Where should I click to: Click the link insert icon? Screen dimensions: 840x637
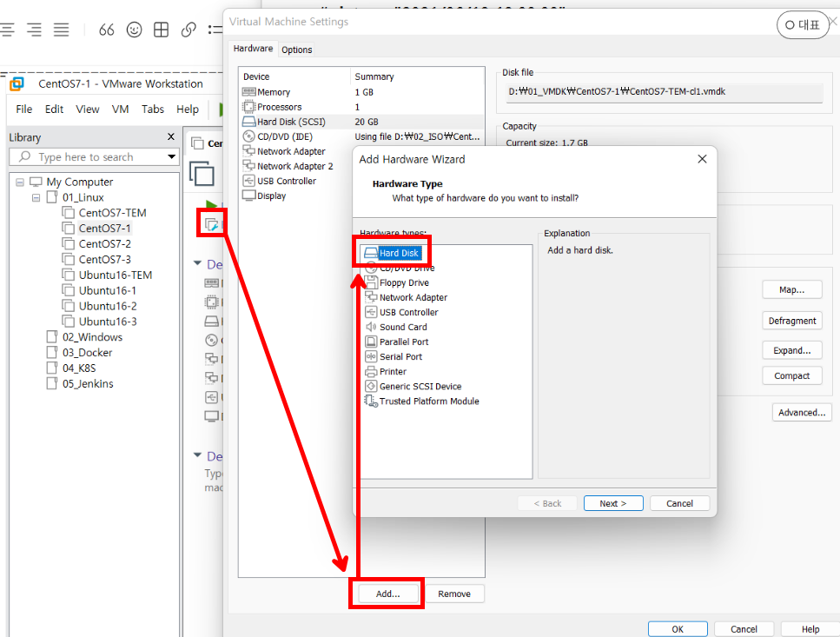(189, 30)
